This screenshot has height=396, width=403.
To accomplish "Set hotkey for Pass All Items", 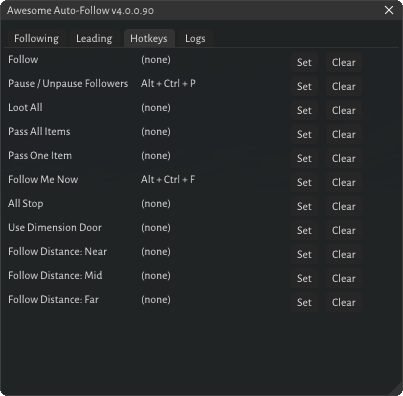I will (304, 134).
